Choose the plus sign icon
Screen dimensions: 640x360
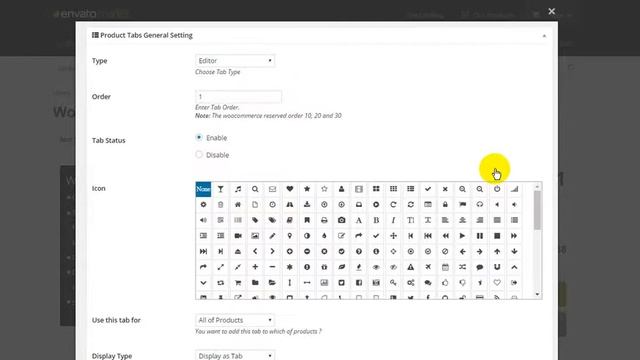255,267
